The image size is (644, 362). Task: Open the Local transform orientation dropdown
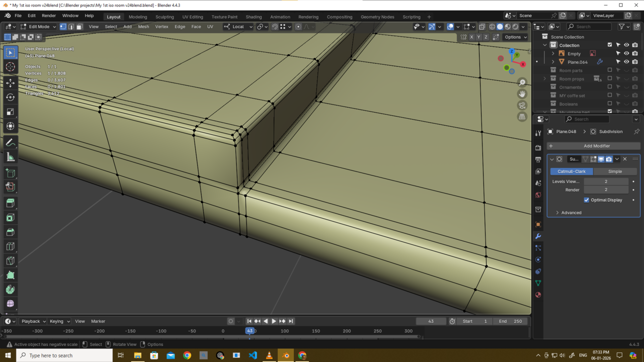click(238, 27)
